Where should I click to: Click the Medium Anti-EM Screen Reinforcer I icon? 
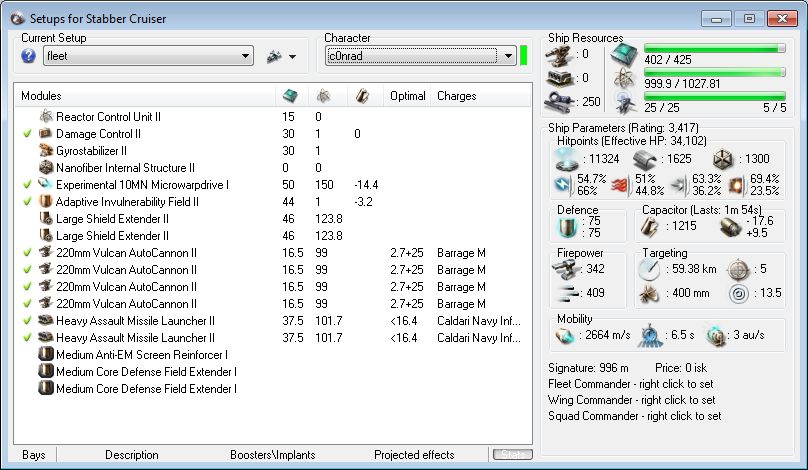tap(46, 355)
